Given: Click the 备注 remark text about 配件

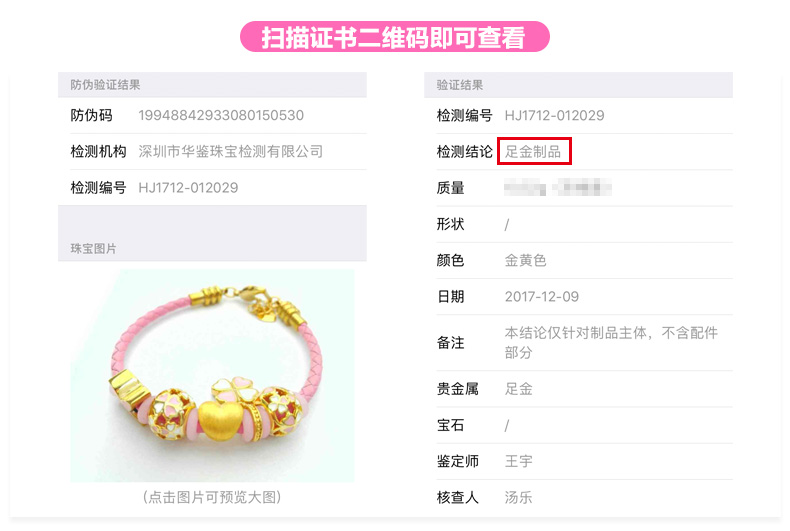Looking at the screenshot, I should click(611, 343).
